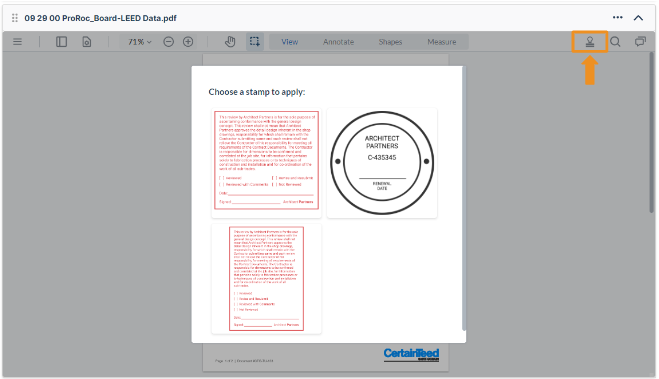Zoom in with the plus icon
The width and height of the screenshot is (659, 379).
pos(188,42)
